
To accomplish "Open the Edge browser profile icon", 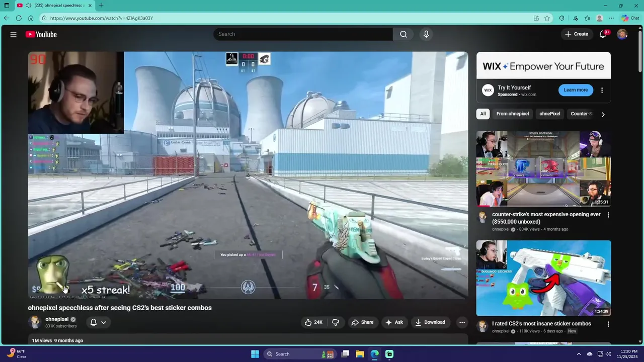I will (x=599, y=18).
